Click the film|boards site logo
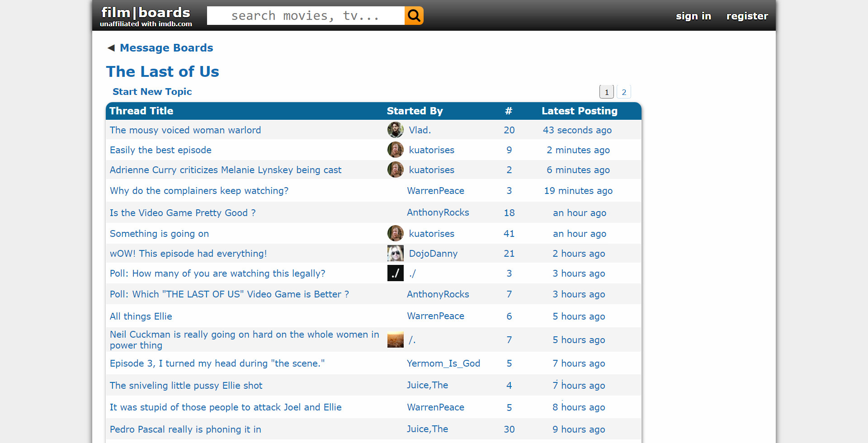Viewport: 868px width, 443px height. [146, 16]
